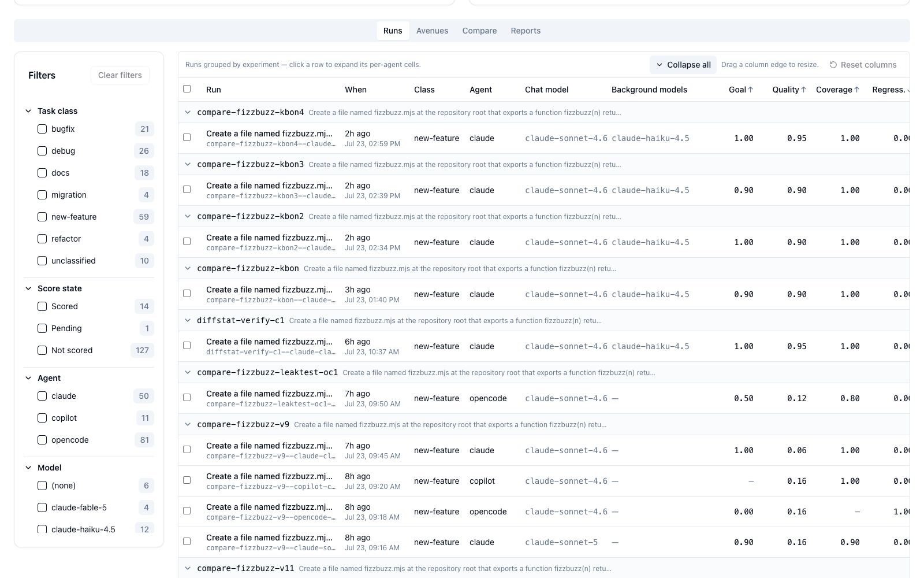Tick the opencode agent filter checkbox
The width and height of the screenshot is (924, 578).
tap(42, 440)
